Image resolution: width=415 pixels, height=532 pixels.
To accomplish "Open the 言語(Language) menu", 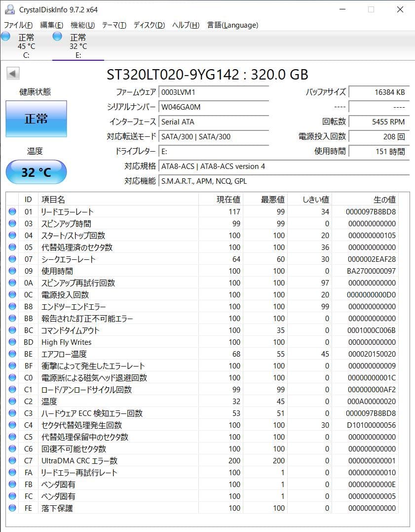I will (232, 25).
